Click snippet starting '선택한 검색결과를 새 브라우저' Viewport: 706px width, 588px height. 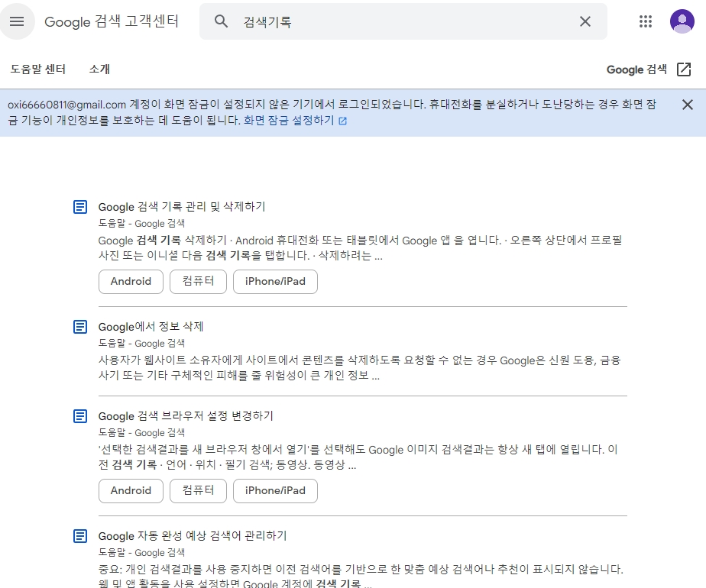358,457
